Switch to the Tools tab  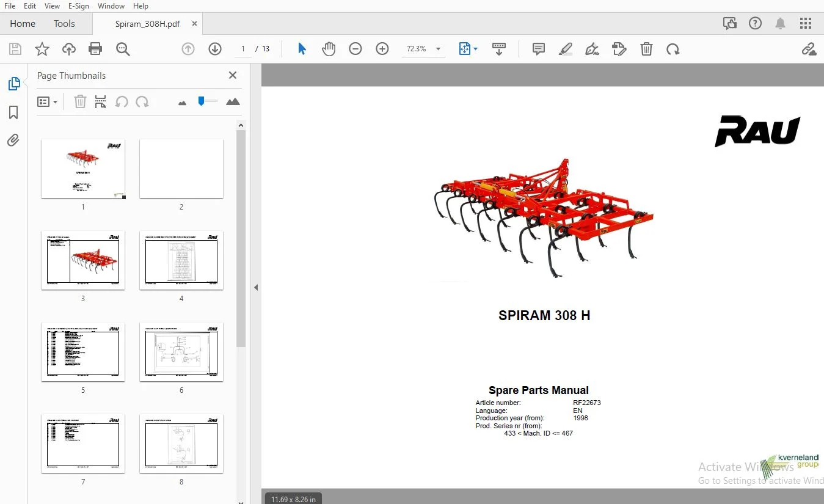click(x=64, y=23)
